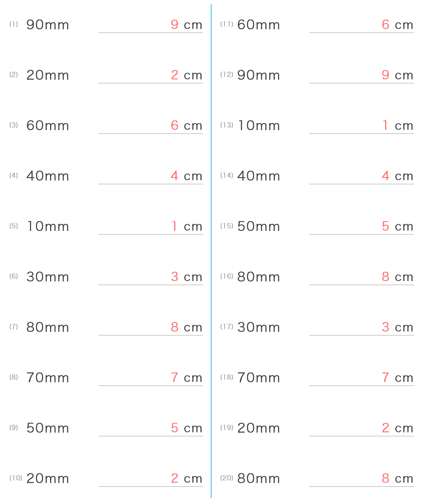The width and height of the screenshot is (426, 504).
Task: Click the red 8 answer for problem 16
Action: [x=385, y=276]
